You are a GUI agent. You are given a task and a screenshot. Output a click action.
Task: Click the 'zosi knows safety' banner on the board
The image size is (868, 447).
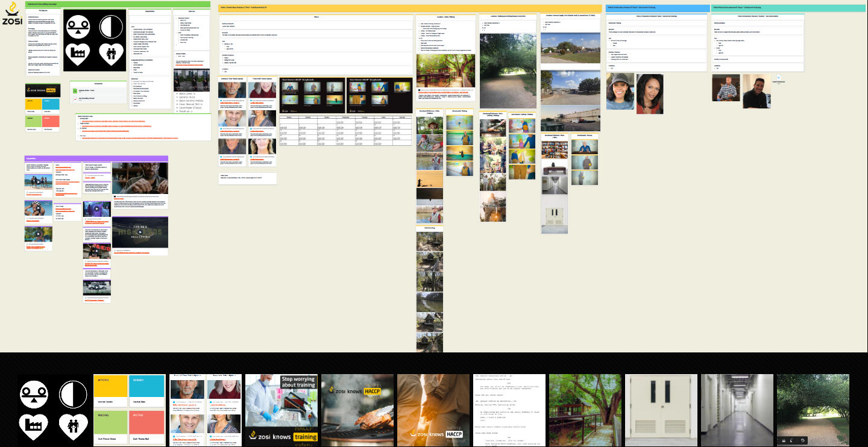(42, 91)
